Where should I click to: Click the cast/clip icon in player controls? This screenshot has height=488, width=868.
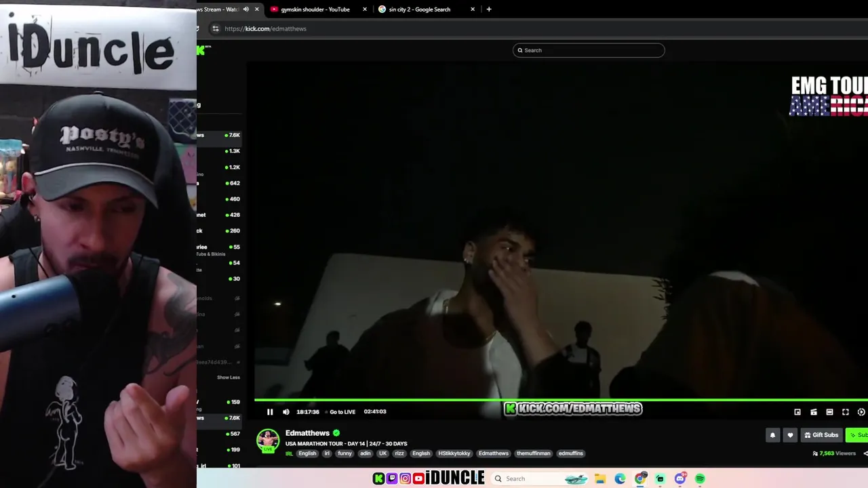tap(814, 411)
